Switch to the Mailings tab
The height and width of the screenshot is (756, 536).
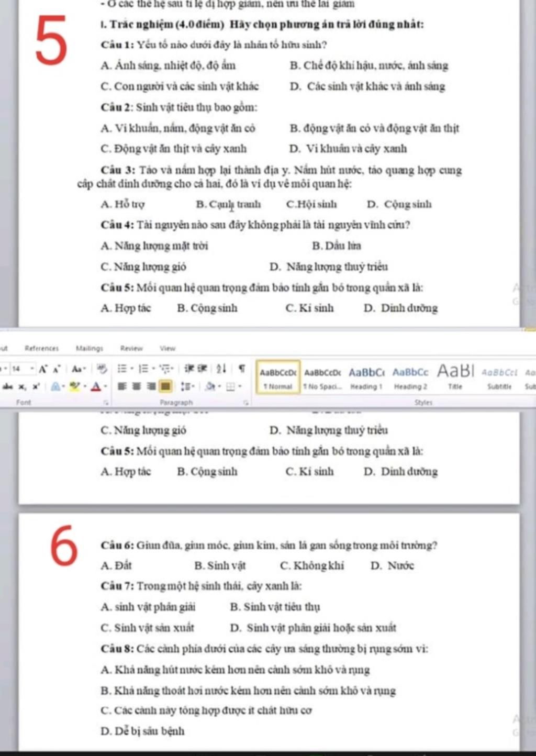pos(90,348)
